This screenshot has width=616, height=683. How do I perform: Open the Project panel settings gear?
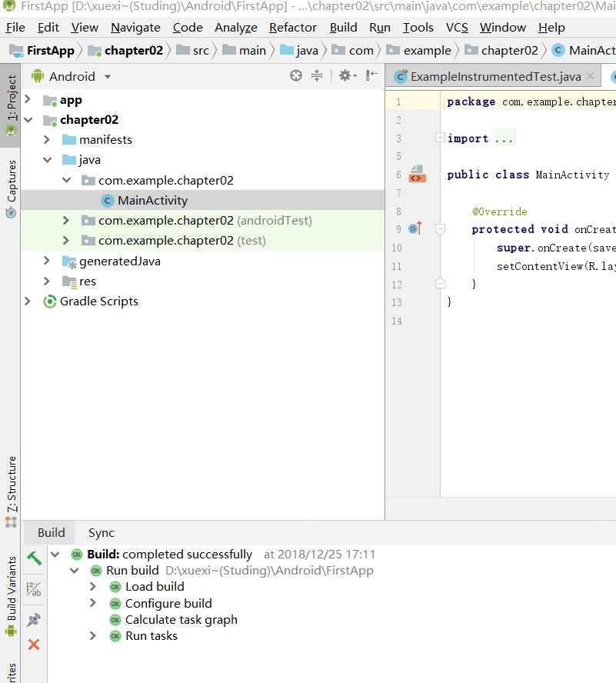348,76
